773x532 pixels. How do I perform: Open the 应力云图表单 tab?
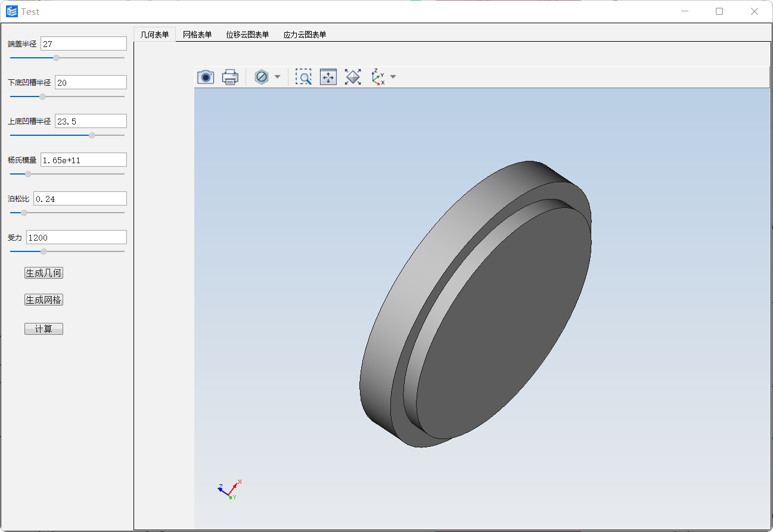coord(305,35)
